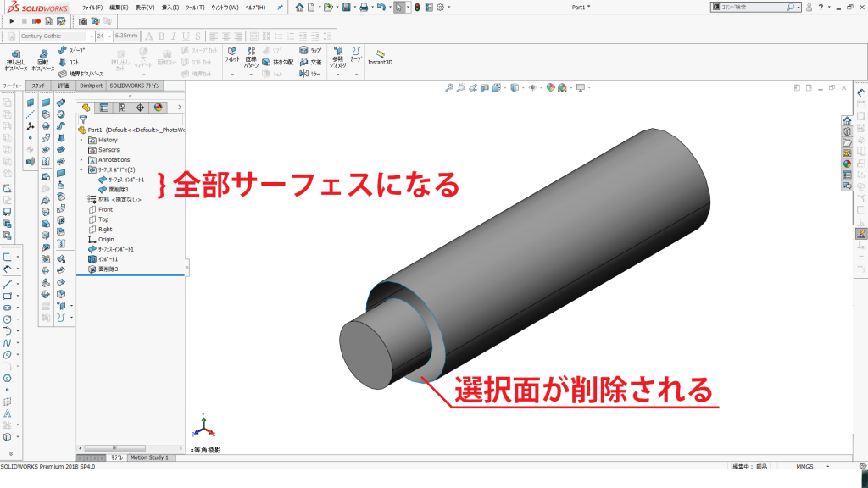The height and width of the screenshot is (488, 868).
Task: Open the Options gear icon
Action: point(441,7)
